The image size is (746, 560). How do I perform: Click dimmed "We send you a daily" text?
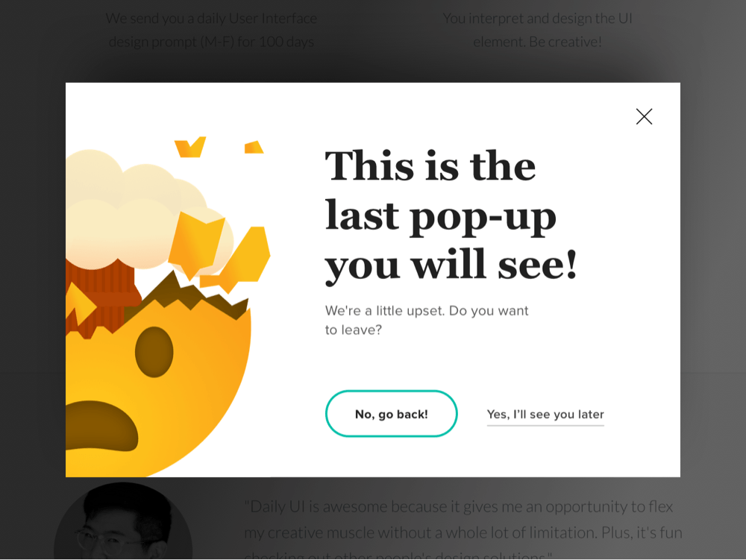click(211, 30)
